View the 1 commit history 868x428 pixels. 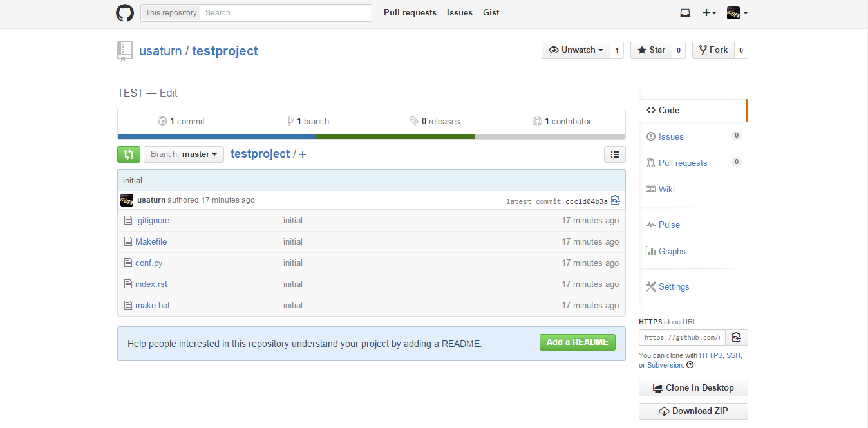182,121
